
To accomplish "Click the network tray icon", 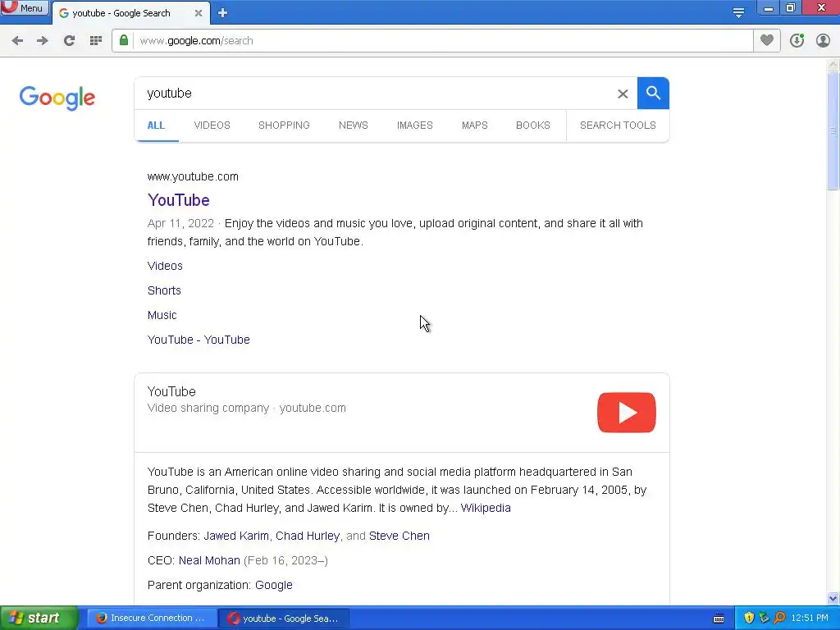I will coord(764,619).
